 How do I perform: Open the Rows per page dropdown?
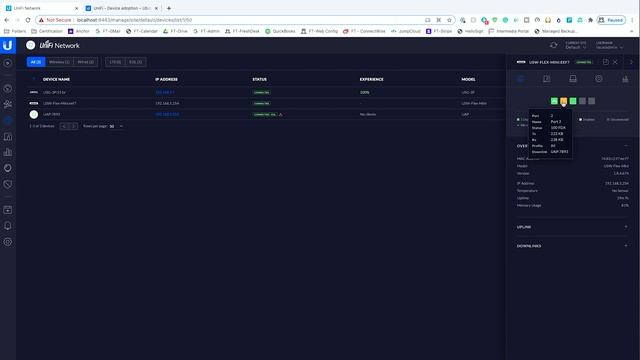click(x=116, y=127)
